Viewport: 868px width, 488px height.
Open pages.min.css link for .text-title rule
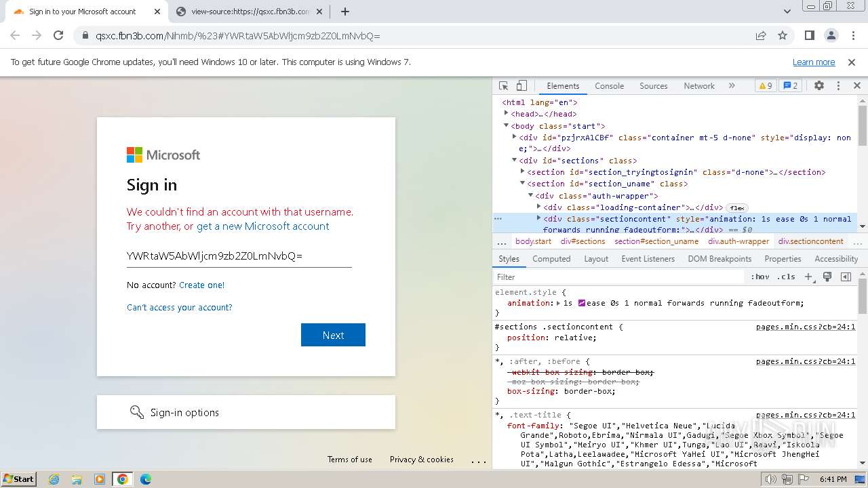[x=806, y=415]
